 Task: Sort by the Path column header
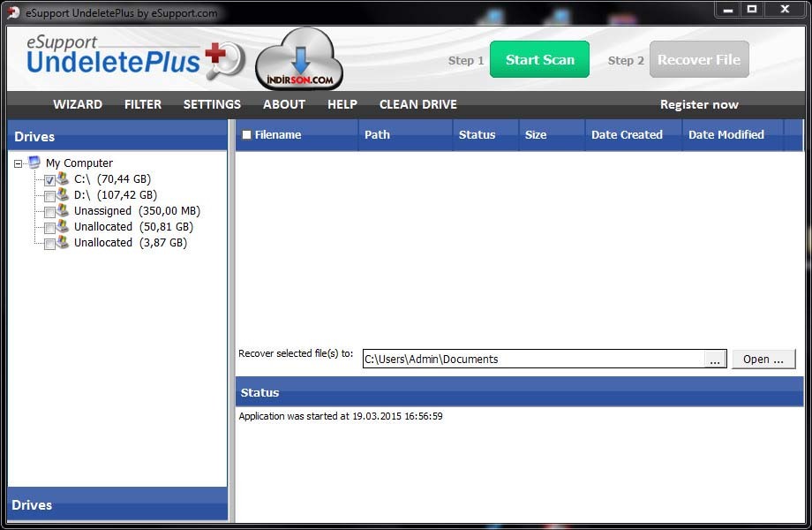pyautogui.click(x=405, y=134)
